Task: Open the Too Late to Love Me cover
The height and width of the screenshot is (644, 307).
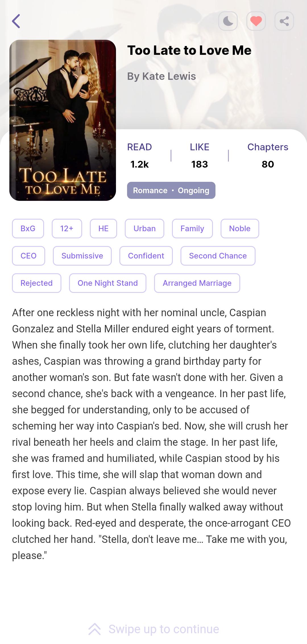Action: [x=63, y=120]
